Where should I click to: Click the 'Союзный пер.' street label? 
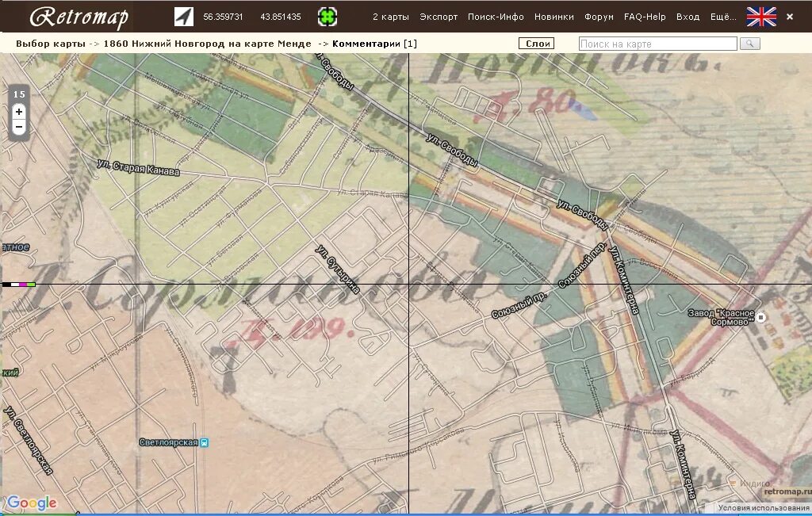tap(581, 265)
